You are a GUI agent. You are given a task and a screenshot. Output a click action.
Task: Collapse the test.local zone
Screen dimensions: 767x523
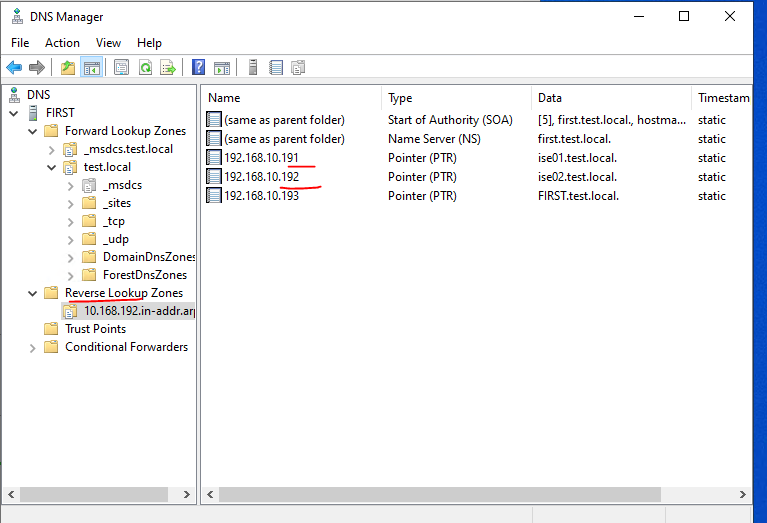point(51,167)
